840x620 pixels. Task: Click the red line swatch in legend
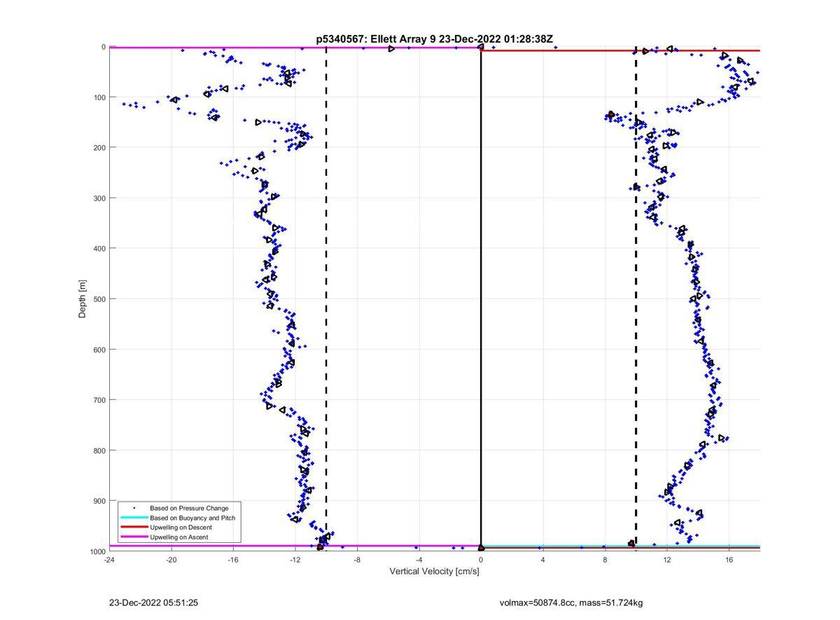pyautogui.click(x=134, y=528)
